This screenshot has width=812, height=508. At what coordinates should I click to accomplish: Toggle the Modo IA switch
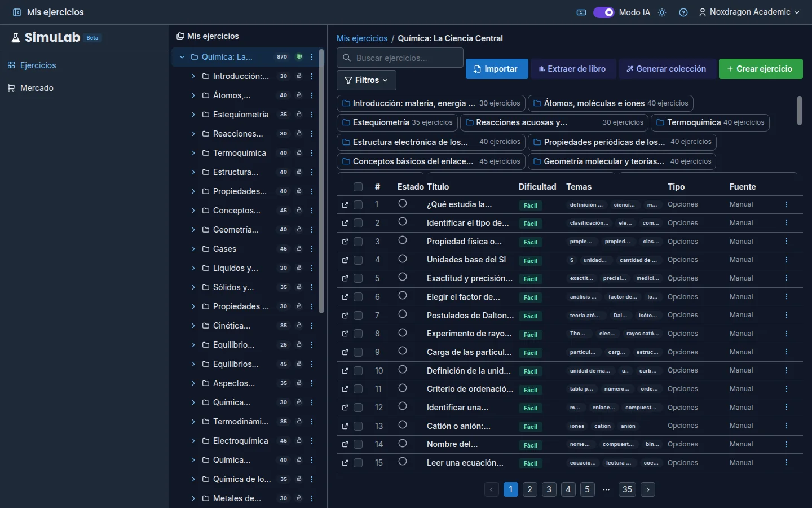coord(603,12)
